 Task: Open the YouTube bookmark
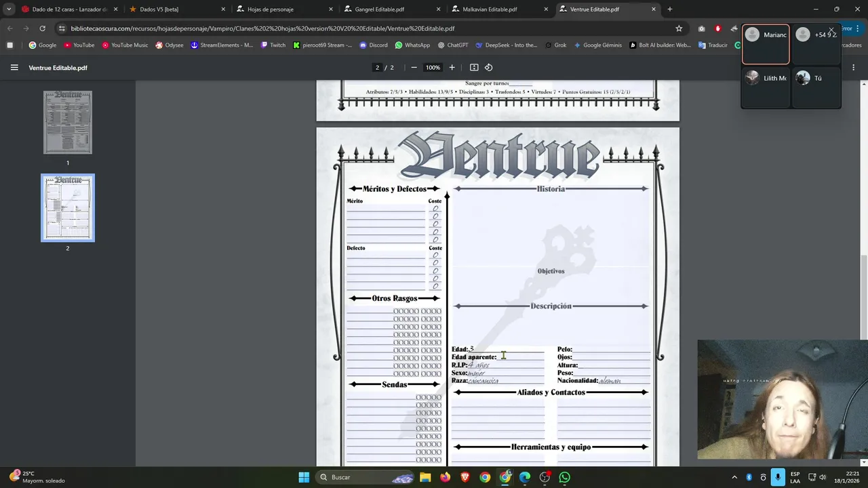point(79,45)
